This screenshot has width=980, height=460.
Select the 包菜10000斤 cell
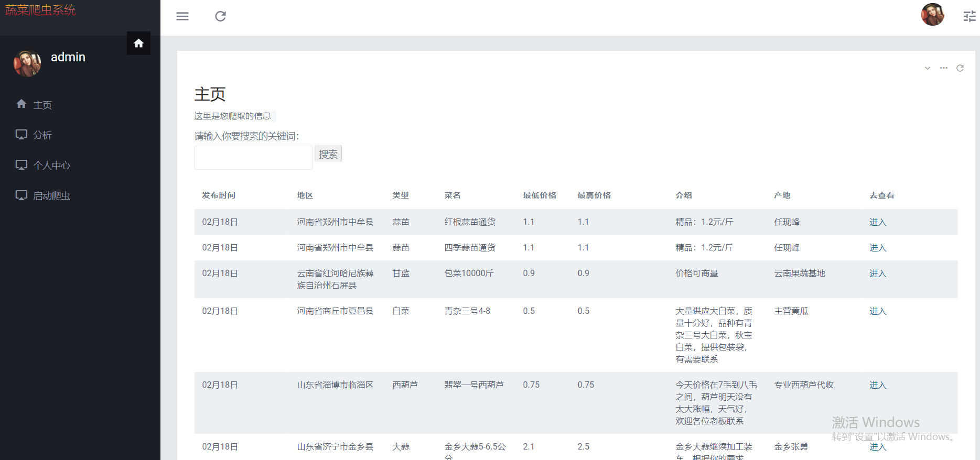point(469,273)
